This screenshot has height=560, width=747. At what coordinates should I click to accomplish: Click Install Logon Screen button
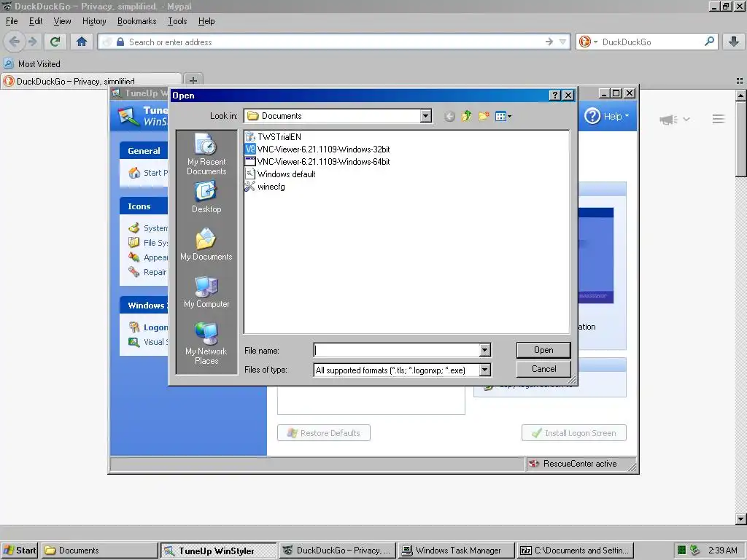pos(573,433)
